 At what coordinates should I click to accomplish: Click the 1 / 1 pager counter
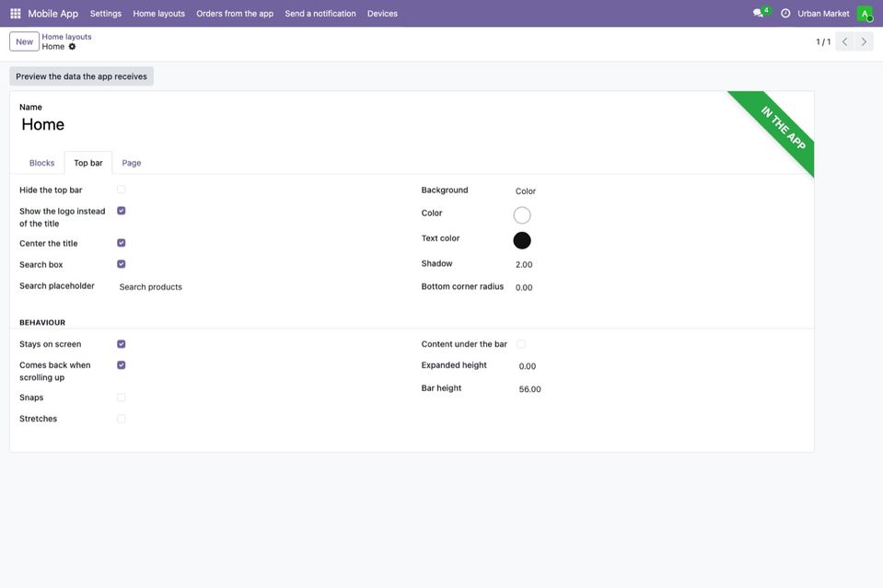pyautogui.click(x=823, y=41)
